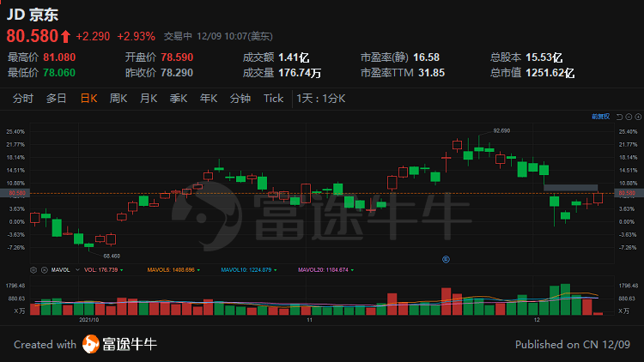Open the MAVOL20 line dropdown
Screen dimensions: 644x362
tap(352, 269)
